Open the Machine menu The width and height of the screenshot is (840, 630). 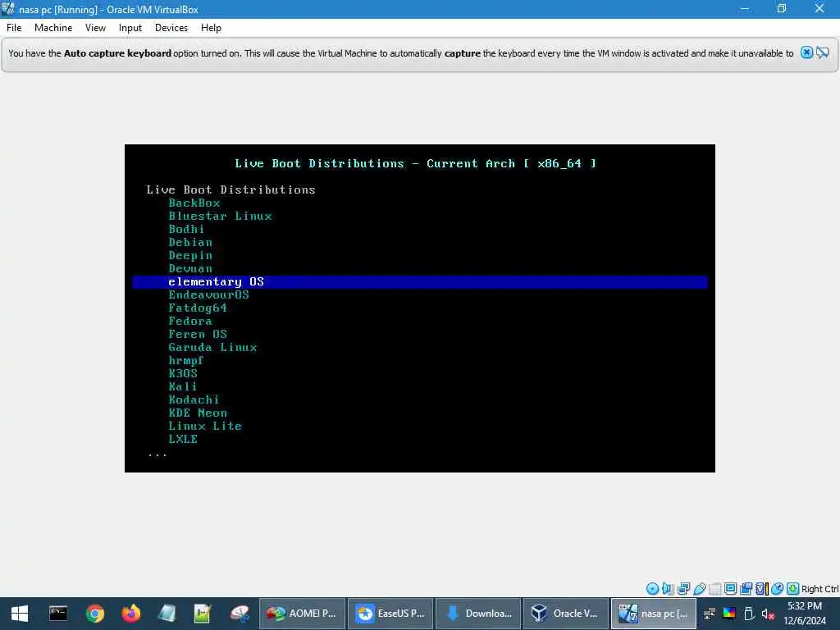(53, 28)
